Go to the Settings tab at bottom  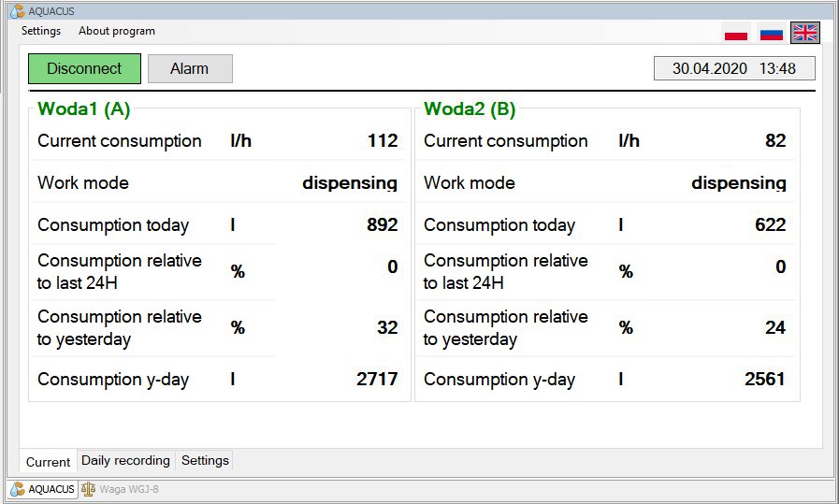(x=205, y=460)
